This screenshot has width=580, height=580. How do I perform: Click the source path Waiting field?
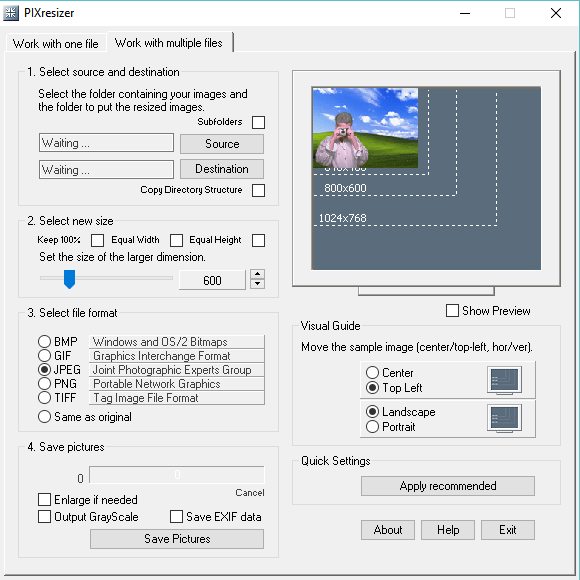pyautogui.click(x=106, y=143)
